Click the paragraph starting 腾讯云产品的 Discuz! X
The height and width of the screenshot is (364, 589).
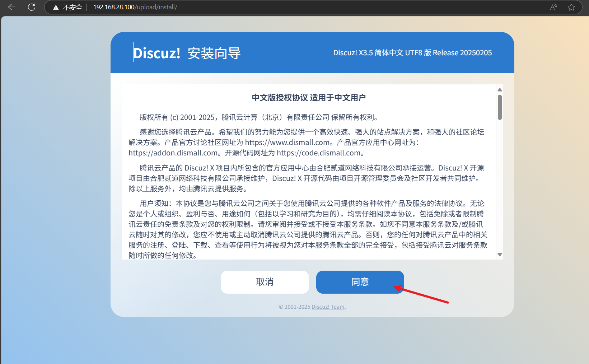coord(307,178)
